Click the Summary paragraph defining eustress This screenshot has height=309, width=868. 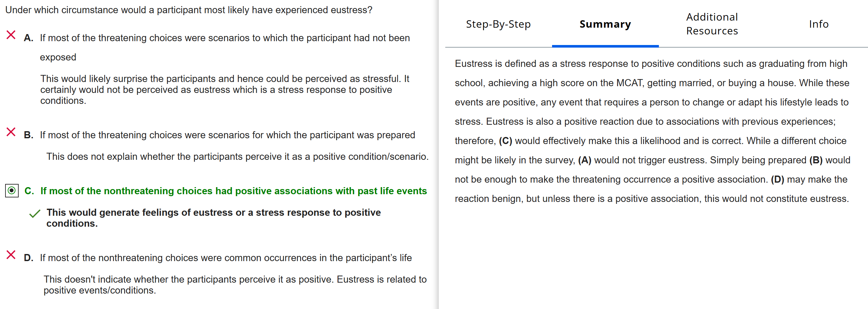coord(652,131)
